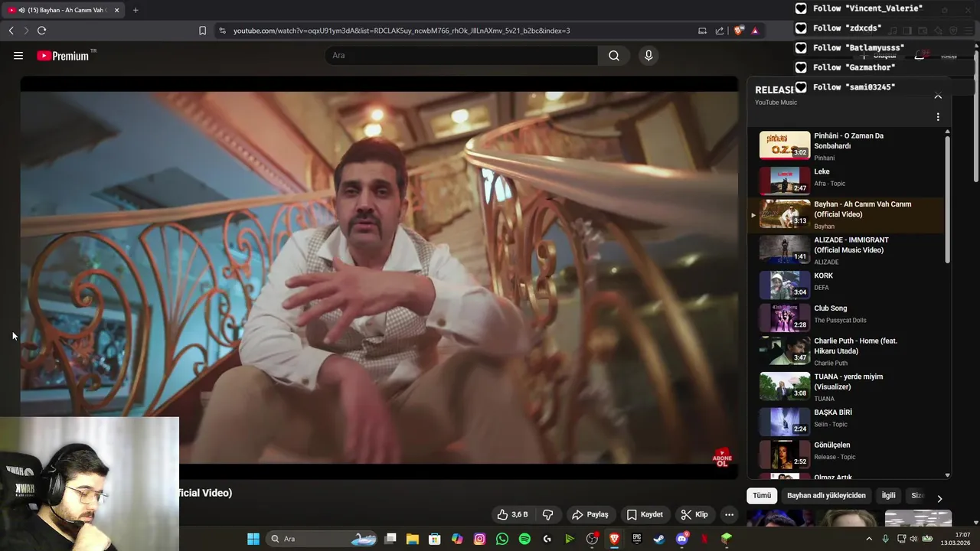Screen dimensions: 980x551
Task: Open Brave Rewards triangle icon
Action: (755, 31)
